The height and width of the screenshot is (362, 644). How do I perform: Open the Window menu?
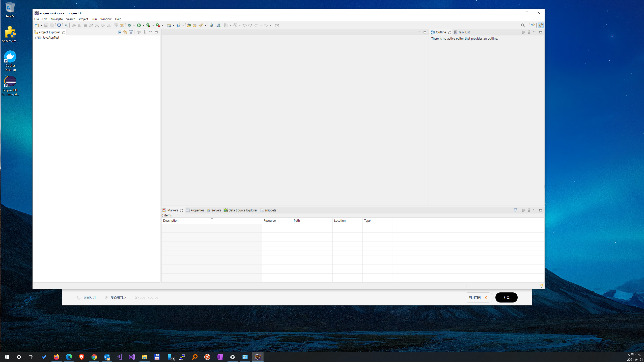click(106, 19)
